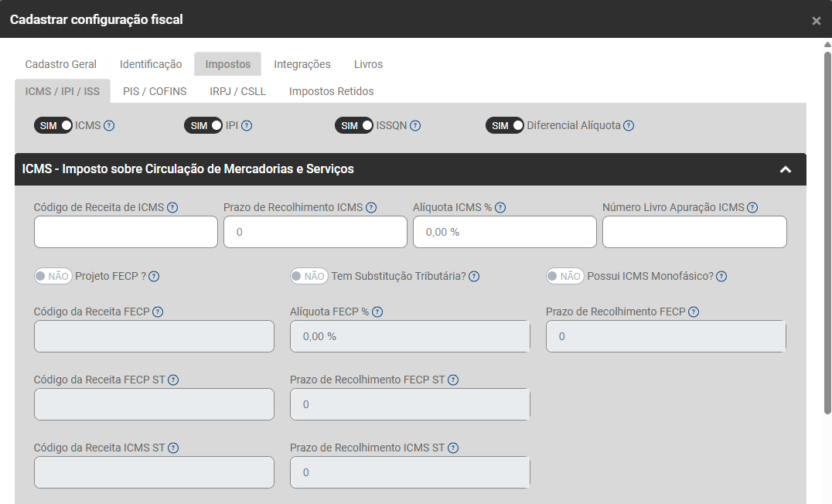The height and width of the screenshot is (504, 832).
Task: Click help icon for Possui ICMS Monofásico
Action: pos(721,277)
